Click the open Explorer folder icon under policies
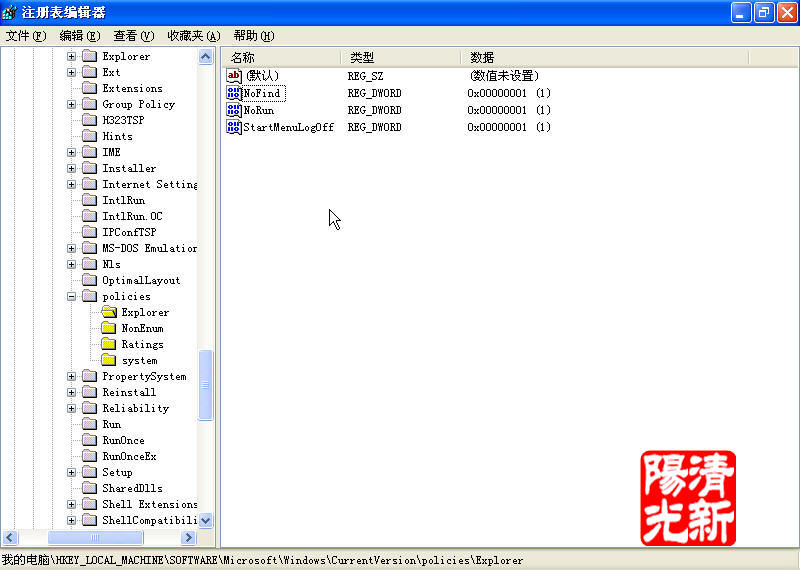This screenshot has width=800, height=570. tap(109, 312)
